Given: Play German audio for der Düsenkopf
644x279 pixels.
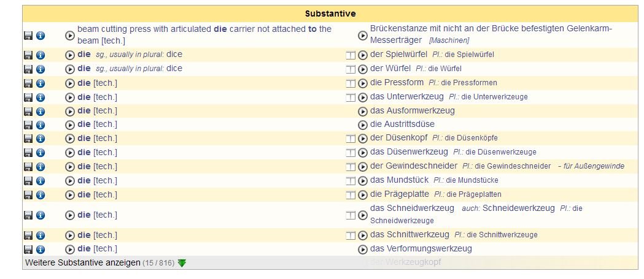Looking at the screenshot, I should (x=363, y=139).
